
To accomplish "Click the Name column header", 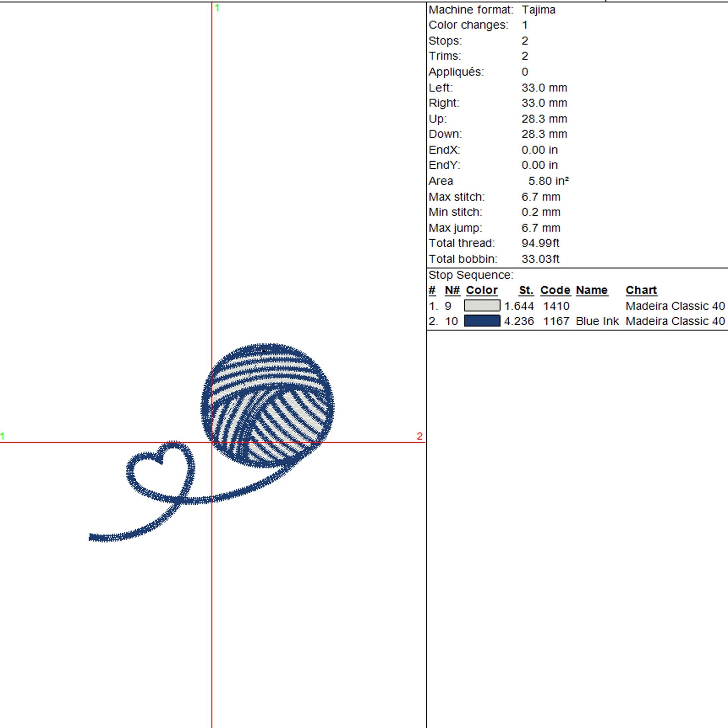I will pyautogui.click(x=592, y=290).
